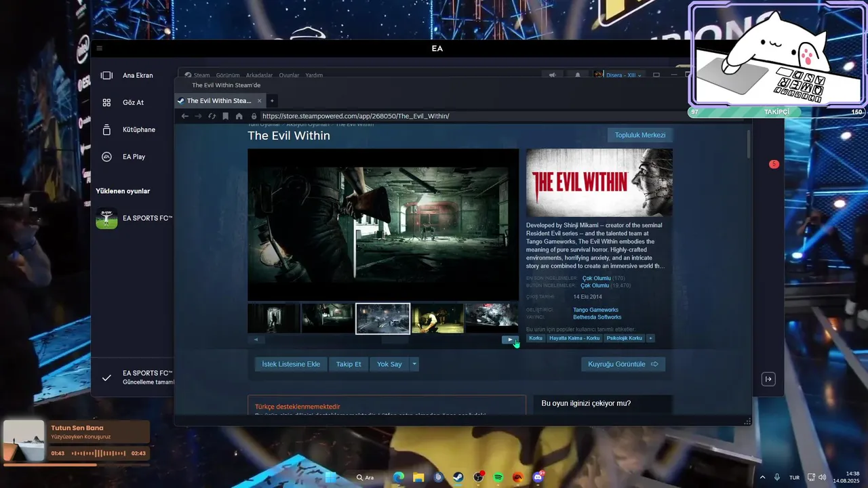Screen dimensions: 868x488
Task: Reload the Steam store page
Action: (x=212, y=116)
